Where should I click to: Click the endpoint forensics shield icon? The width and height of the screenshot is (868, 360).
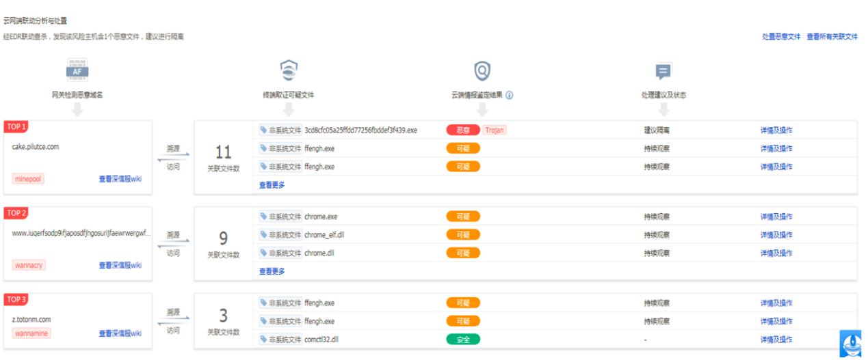pyautogui.click(x=289, y=70)
